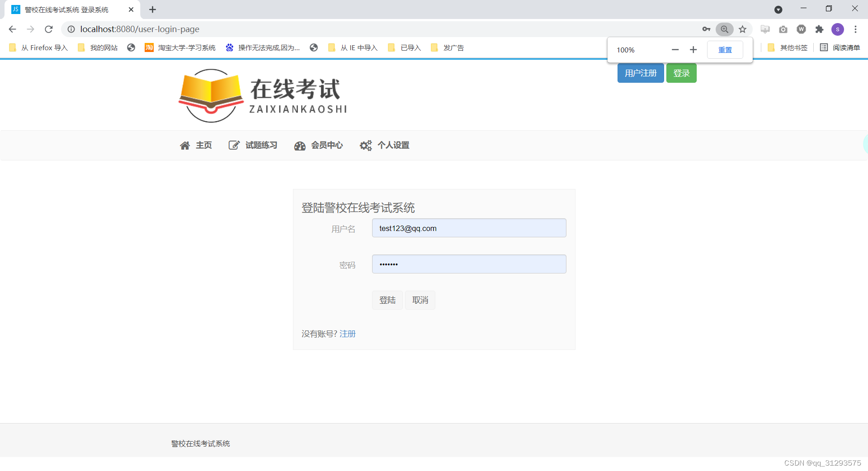Click the green 登录 button
Viewport: 868px width, 471px height.
pyautogui.click(x=681, y=73)
